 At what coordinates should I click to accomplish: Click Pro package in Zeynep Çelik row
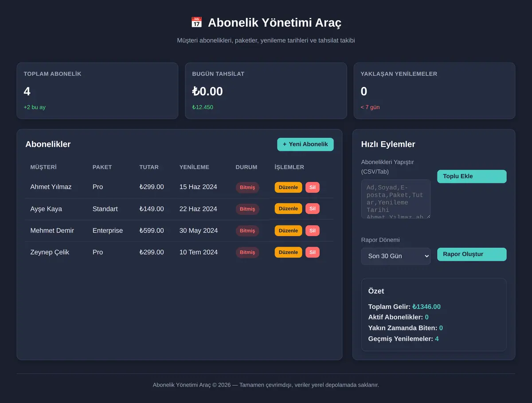[98, 252]
